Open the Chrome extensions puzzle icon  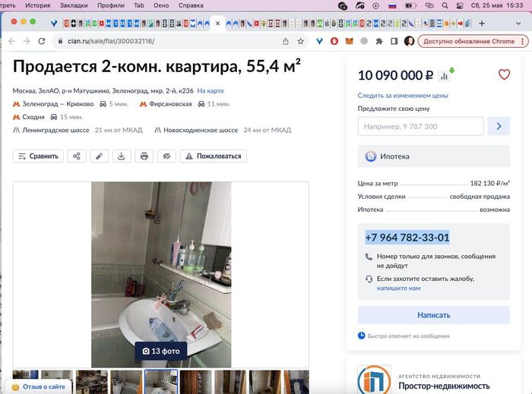tap(378, 41)
